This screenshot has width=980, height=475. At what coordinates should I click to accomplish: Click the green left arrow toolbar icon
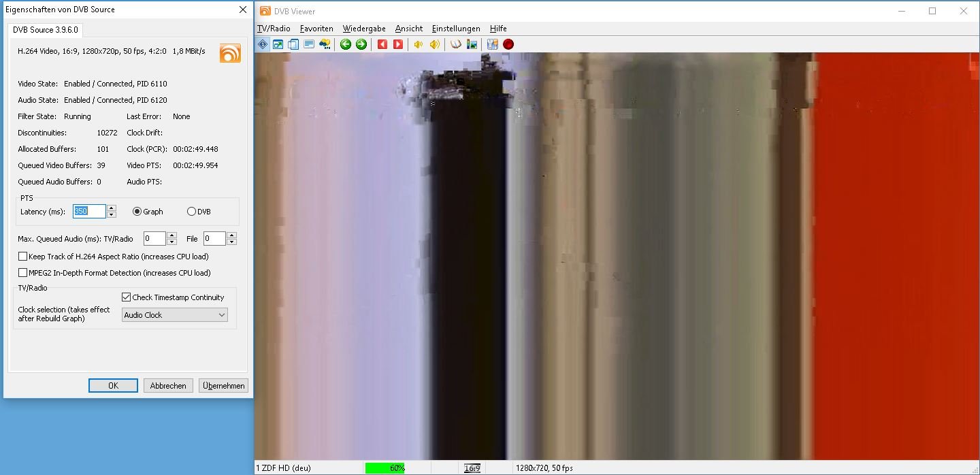coord(346,44)
